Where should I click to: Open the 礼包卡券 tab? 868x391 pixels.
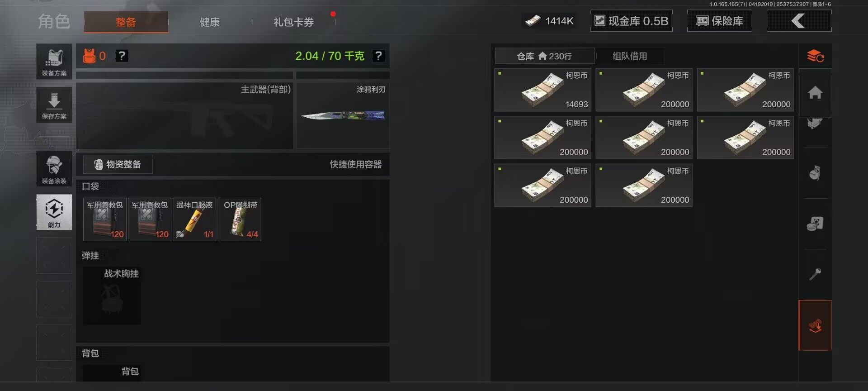point(293,22)
